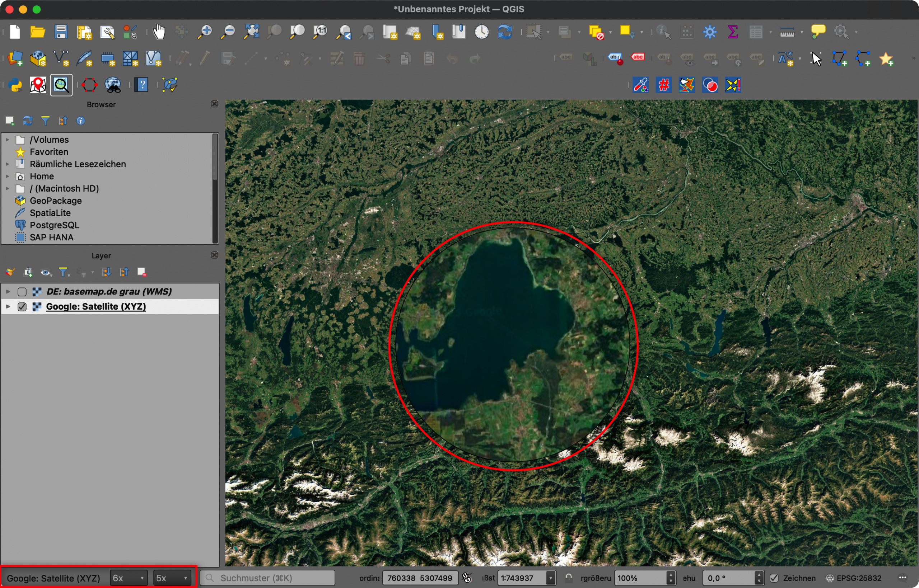Select the GeoPackage browser entry
919x588 pixels.
coord(55,201)
